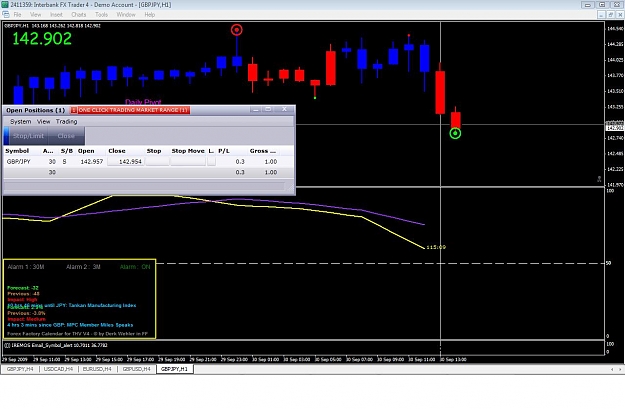
Task: Click the 115:09 label at yellow line end
Action: [436, 247]
